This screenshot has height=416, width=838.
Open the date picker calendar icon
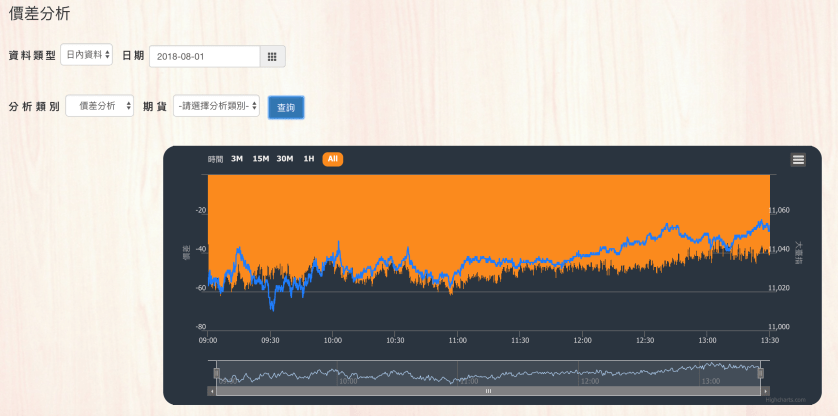pos(273,57)
